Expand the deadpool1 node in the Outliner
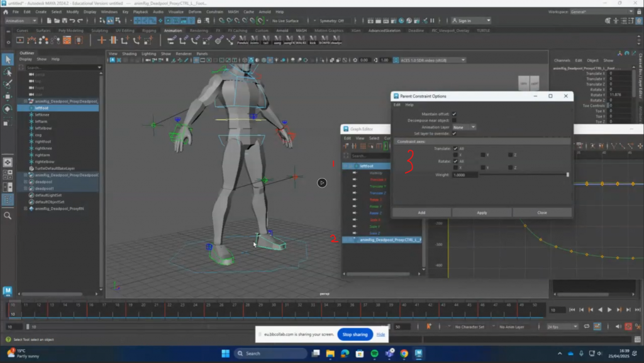Screen dimensions: 644x363 (x=25, y=189)
